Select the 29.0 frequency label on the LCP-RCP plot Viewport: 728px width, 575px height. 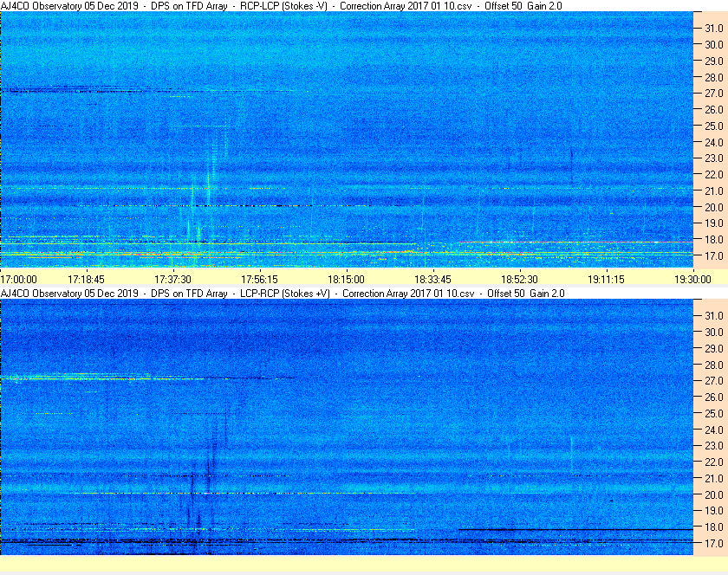click(714, 348)
